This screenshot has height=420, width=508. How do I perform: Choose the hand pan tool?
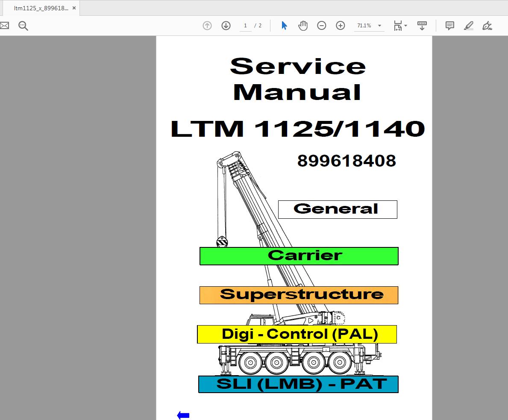tap(303, 26)
